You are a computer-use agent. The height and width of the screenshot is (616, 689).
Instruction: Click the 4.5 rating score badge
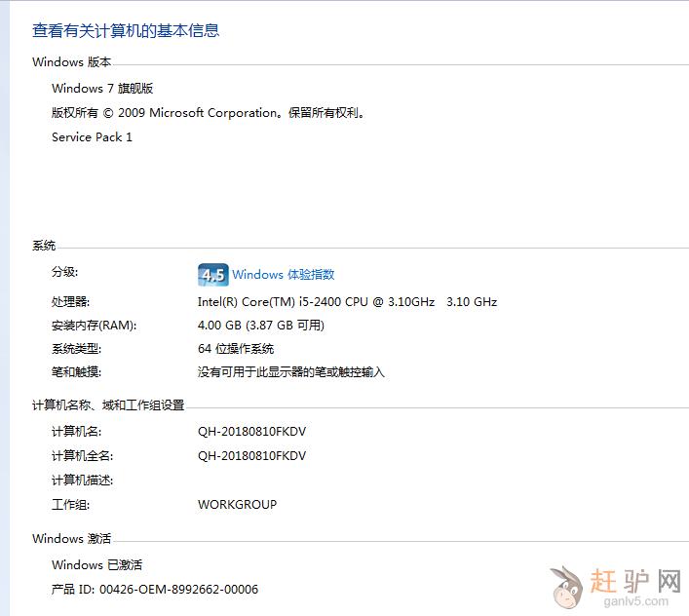212,275
